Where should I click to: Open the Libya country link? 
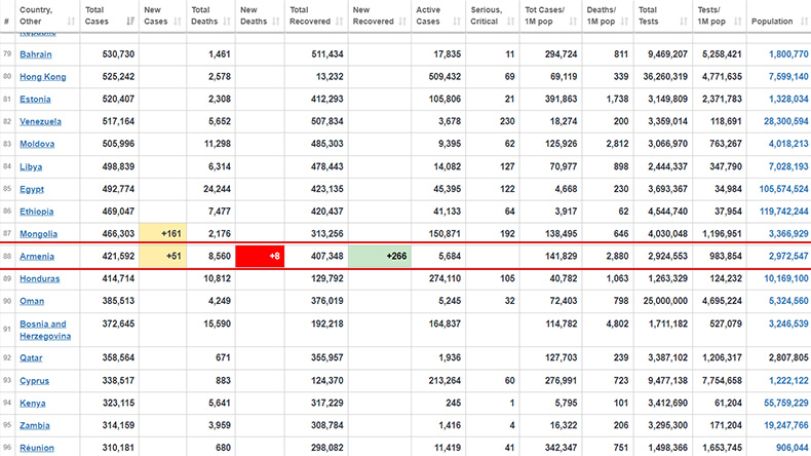click(x=31, y=166)
